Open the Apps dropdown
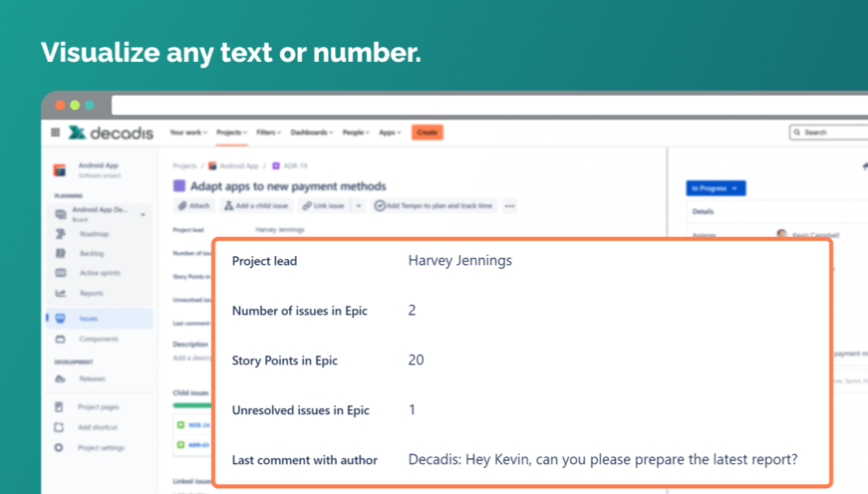This screenshot has width=868, height=494. pos(390,132)
